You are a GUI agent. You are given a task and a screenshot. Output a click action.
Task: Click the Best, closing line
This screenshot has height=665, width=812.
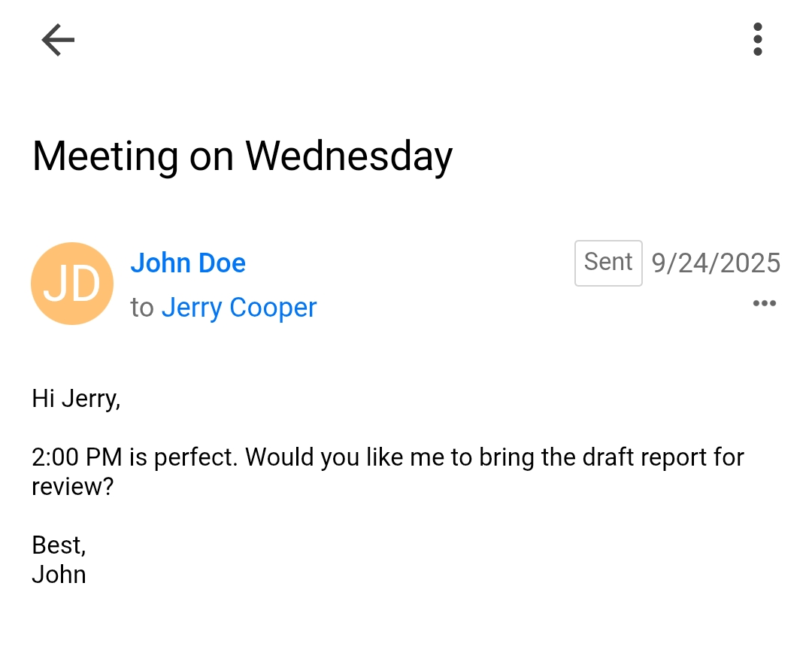point(59,544)
